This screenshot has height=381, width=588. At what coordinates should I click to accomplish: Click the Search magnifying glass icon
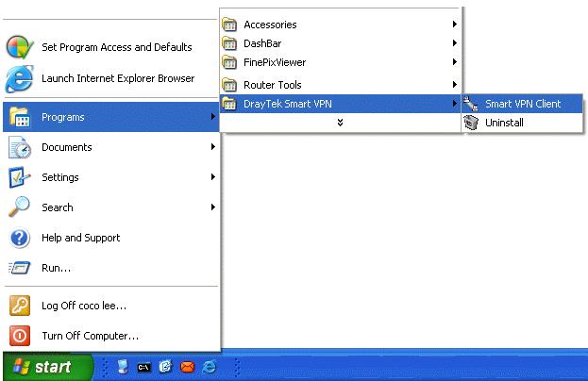[x=20, y=207]
